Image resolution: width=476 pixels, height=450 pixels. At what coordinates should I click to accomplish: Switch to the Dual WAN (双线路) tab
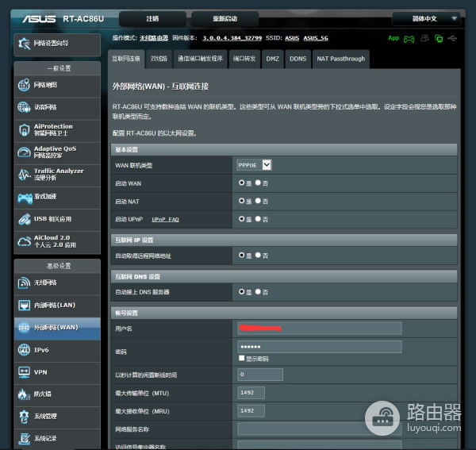pos(159,59)
